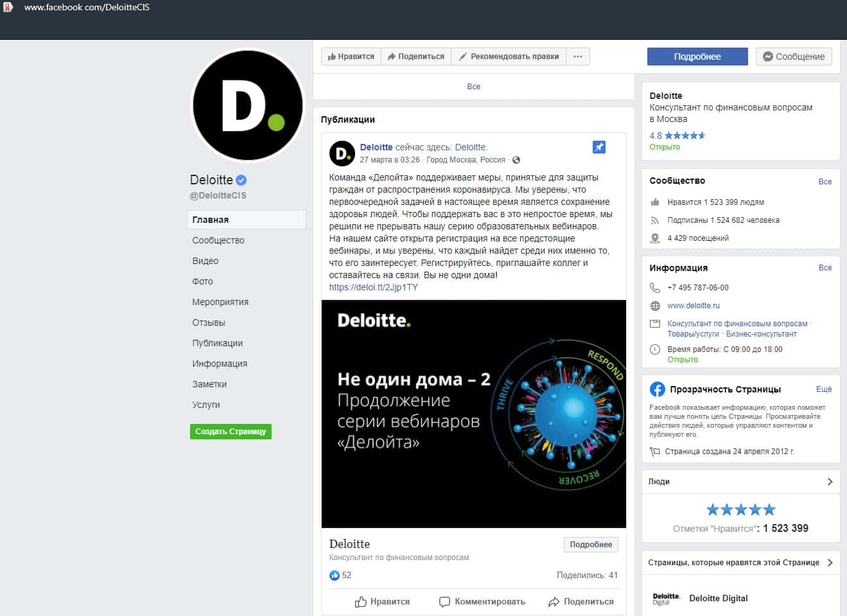Click the Нравится button in the top bar
The width and height of the screenshot is (847, 616).
351,57
